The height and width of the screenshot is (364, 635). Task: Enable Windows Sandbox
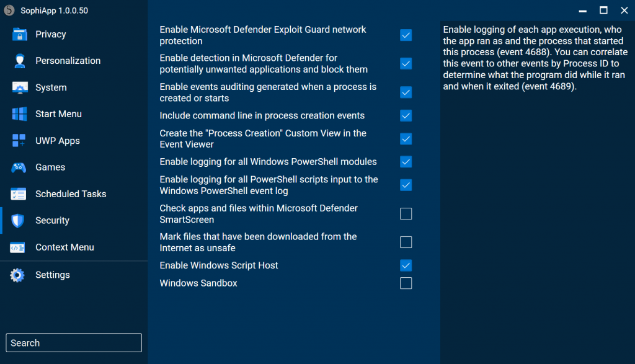point(406,283)
